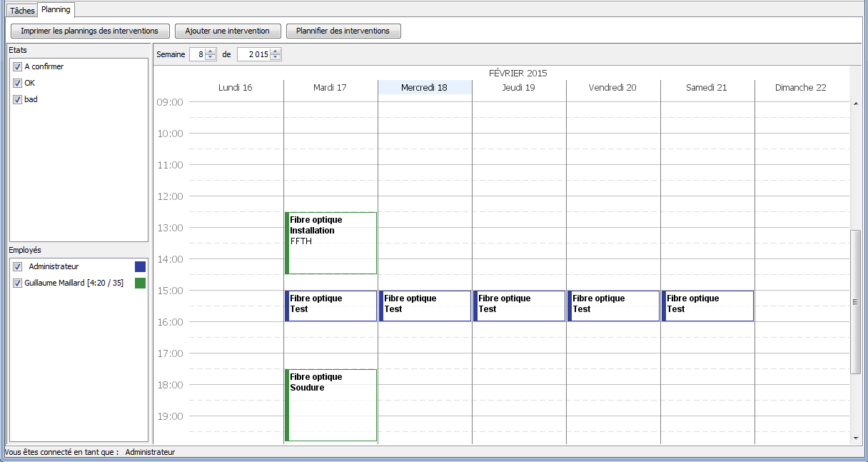Image resolution: width=868 pixels, height=462 pixels.
Task: Select the Dimanche 22 day header
Action: click(801, 87)
